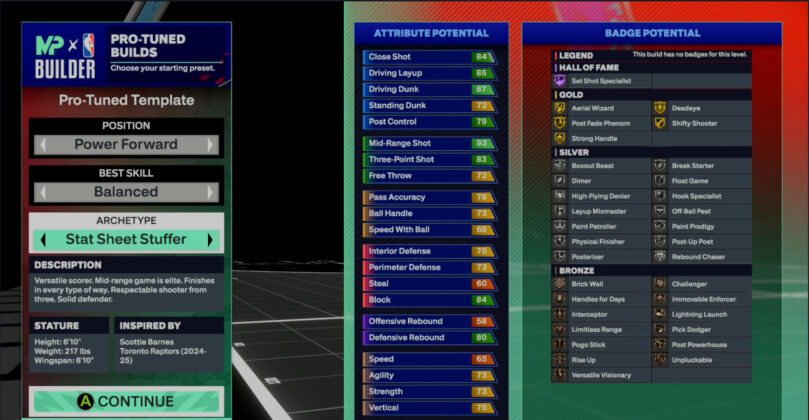
Task: Click the Break Starter badge icon
Action: (660, 166)
